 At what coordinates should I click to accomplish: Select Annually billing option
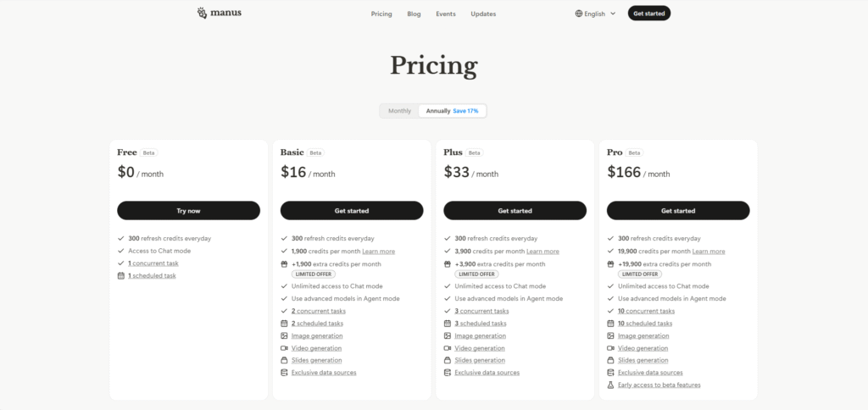tap(453, 111)
